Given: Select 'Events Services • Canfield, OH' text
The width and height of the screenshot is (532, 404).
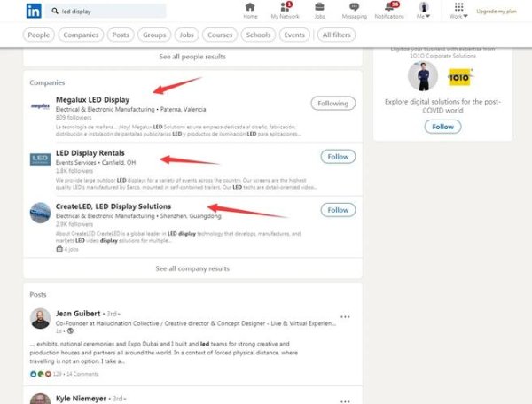Looking at the screenshot, I should [x=96, y=163].
